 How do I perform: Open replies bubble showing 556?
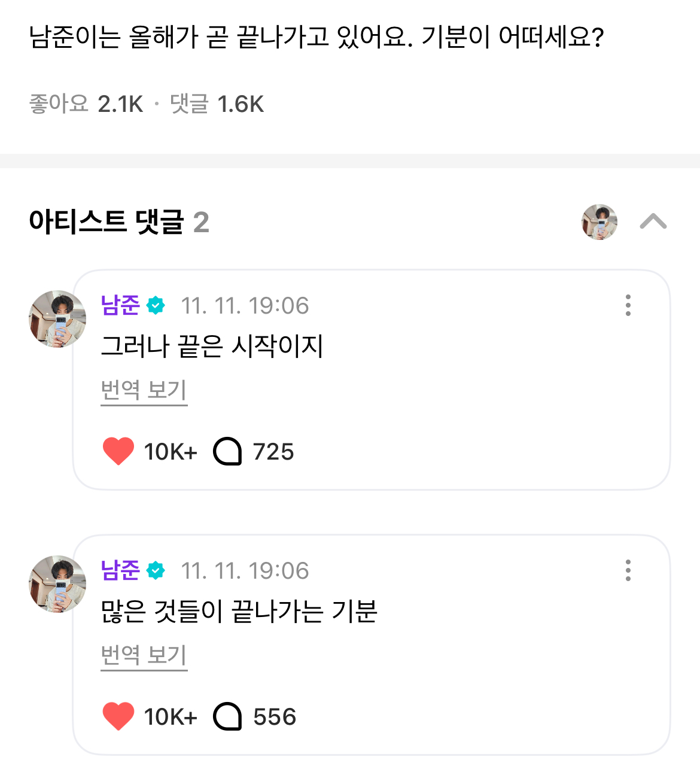click(227, 716)
